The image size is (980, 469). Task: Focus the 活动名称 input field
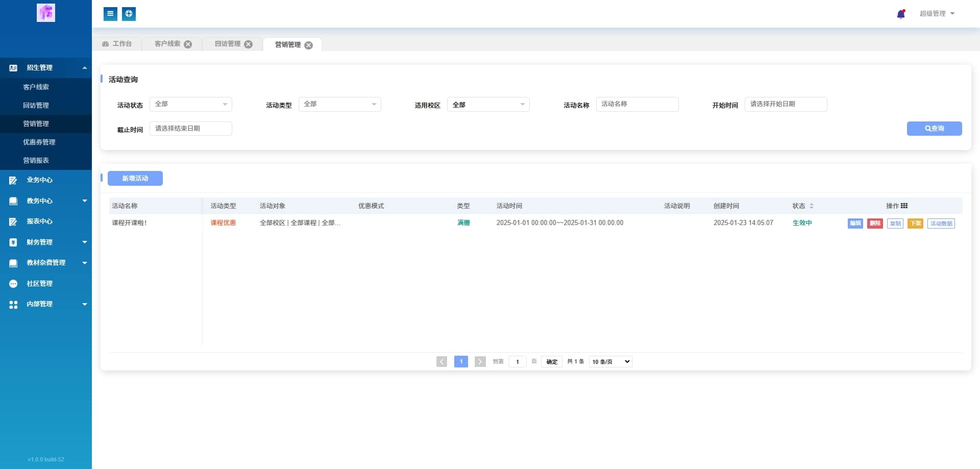click(638, 104)
